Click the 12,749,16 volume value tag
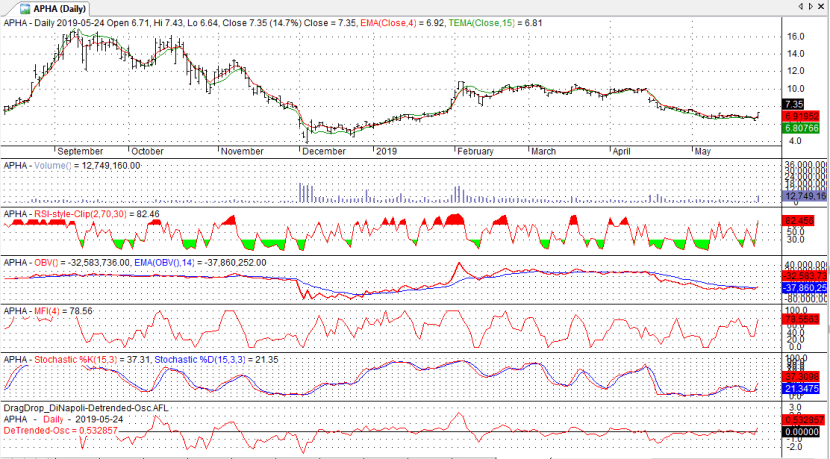This screenshot has width=830, height=459. click(804, 196)
